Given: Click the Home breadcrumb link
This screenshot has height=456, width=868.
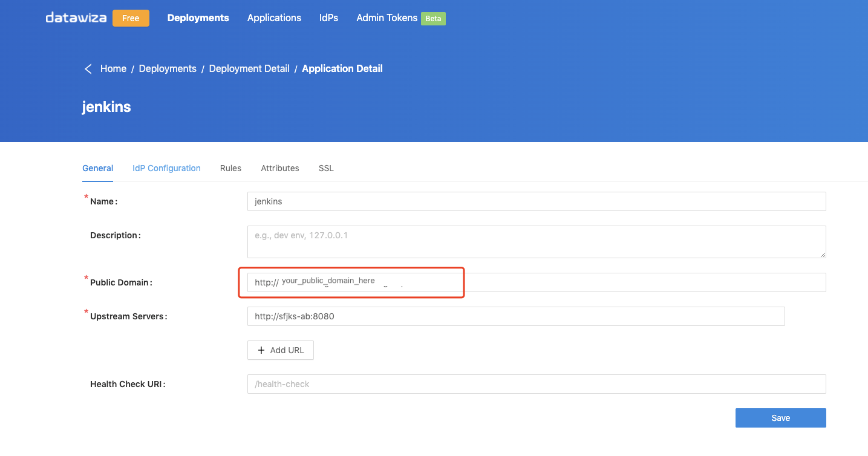Looking at the screenshot, I should tap(113, 69).
